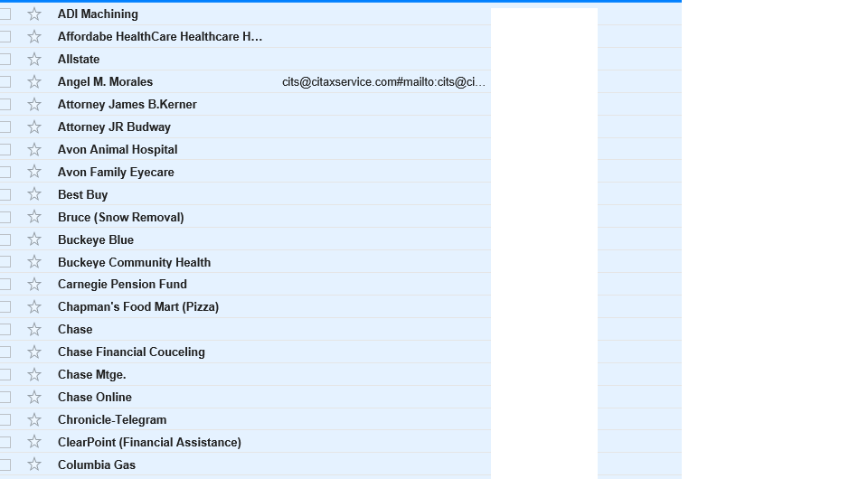Select Columbia Gas checkbox
This screenshot has width=868, height=488.
point(5,465)
